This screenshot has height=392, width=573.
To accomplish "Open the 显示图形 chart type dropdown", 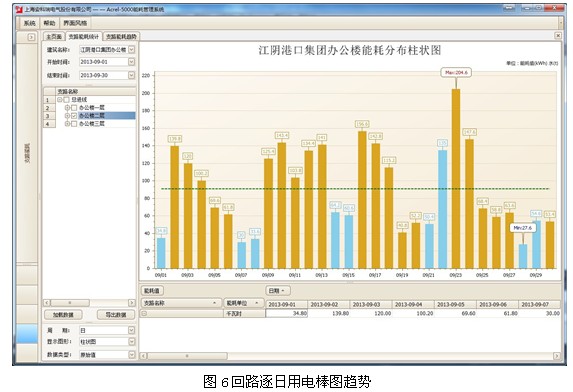I will pos(132,342).
